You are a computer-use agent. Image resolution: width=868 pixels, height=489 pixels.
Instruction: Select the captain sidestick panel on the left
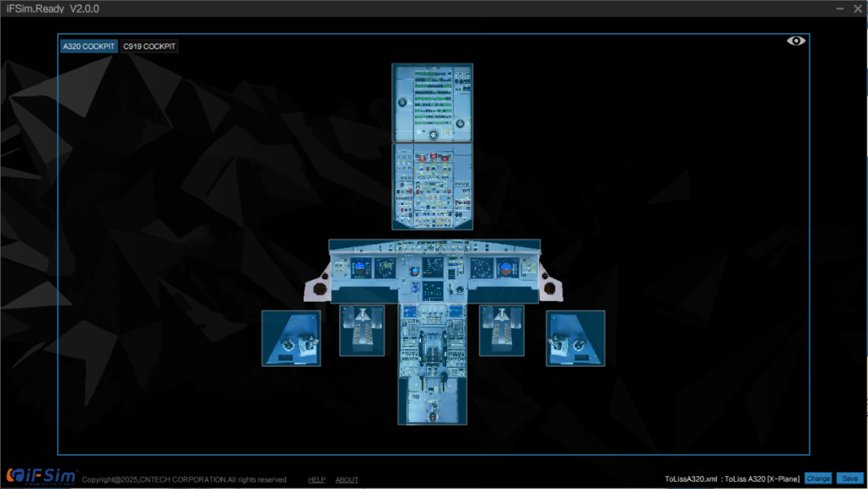(291, 339)
